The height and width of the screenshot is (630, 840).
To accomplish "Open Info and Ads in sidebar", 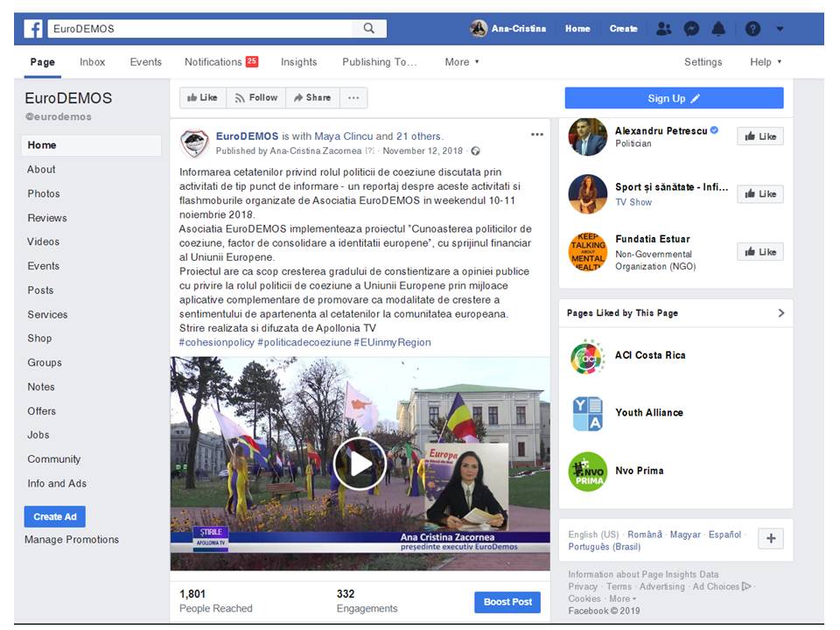I will coord(57,484).
